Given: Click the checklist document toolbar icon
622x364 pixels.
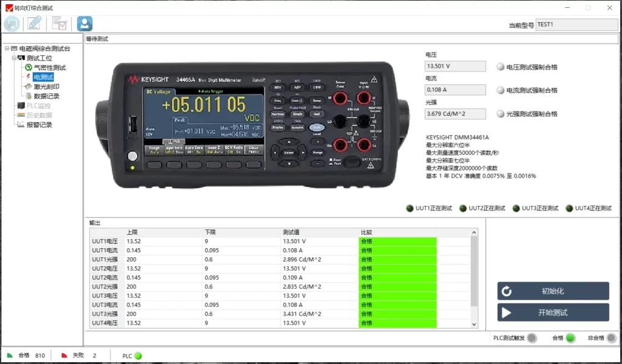Looking at the screenshot, I should point(60,24).
